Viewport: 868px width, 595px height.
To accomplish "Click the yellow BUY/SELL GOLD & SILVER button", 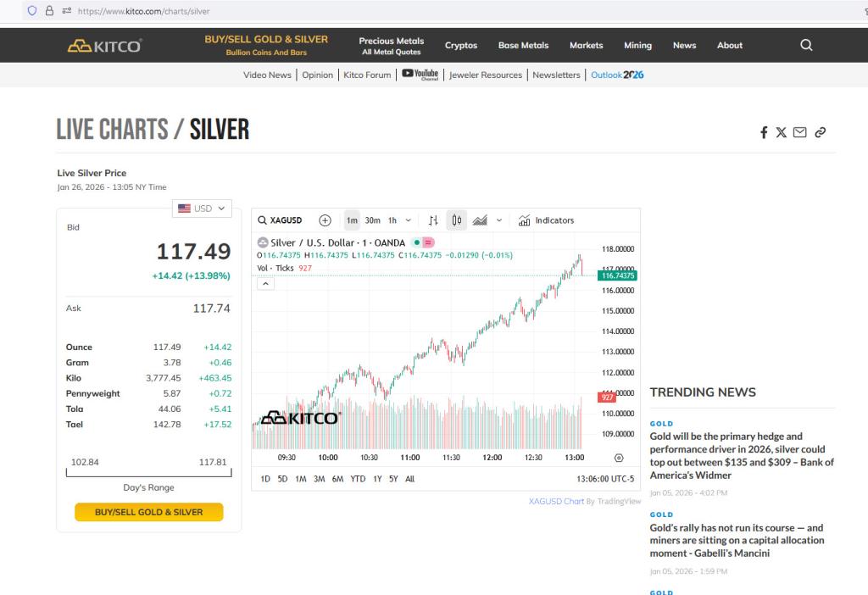I will (148, 512).
